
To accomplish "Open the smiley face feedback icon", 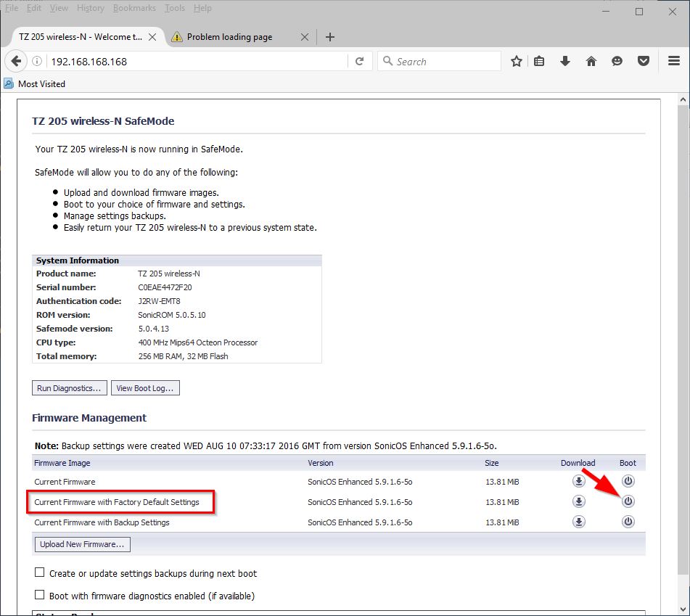I will point(617,61).
